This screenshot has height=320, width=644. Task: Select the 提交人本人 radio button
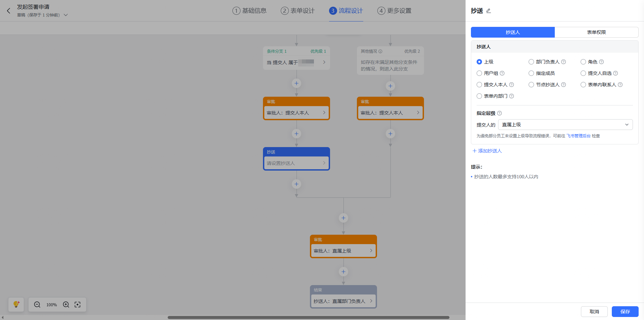pos(479,85)
